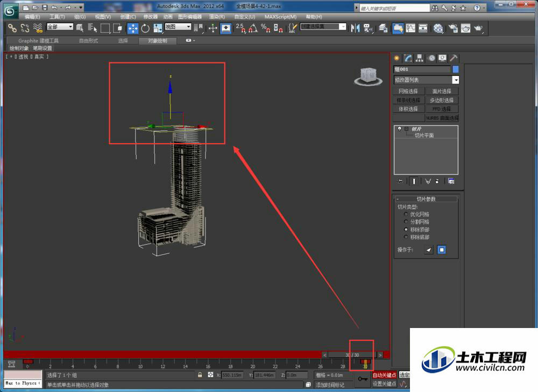Open the quick access toolbar dropdown arrow
538x392 pixels.
(x=81, y=7)
